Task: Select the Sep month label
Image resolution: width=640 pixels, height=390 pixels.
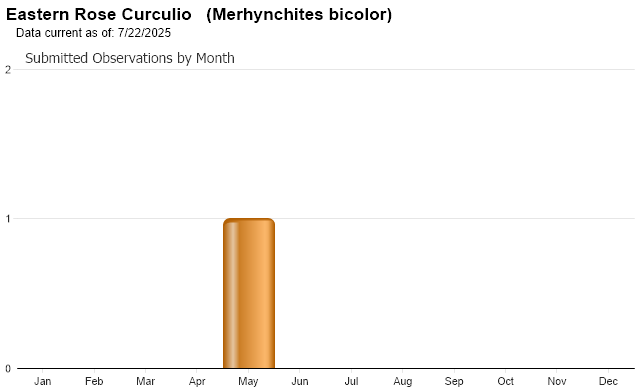Action: point(454,381)
